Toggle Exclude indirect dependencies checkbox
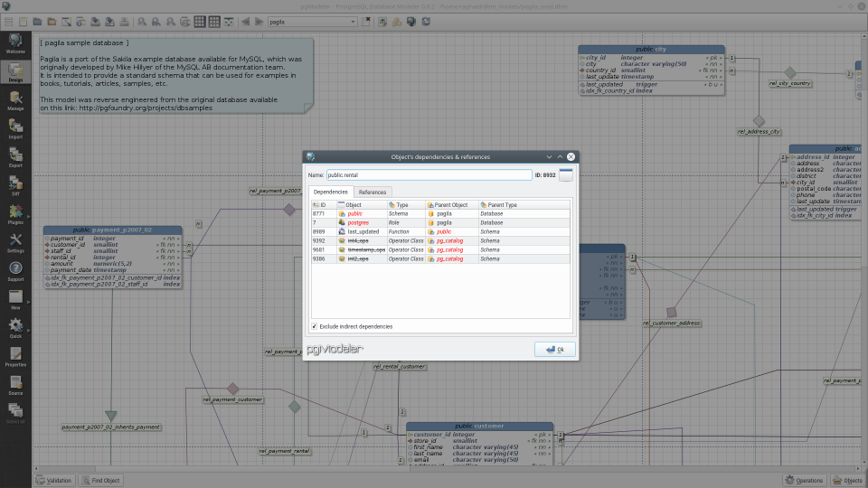868x488 pixels. 315,325
